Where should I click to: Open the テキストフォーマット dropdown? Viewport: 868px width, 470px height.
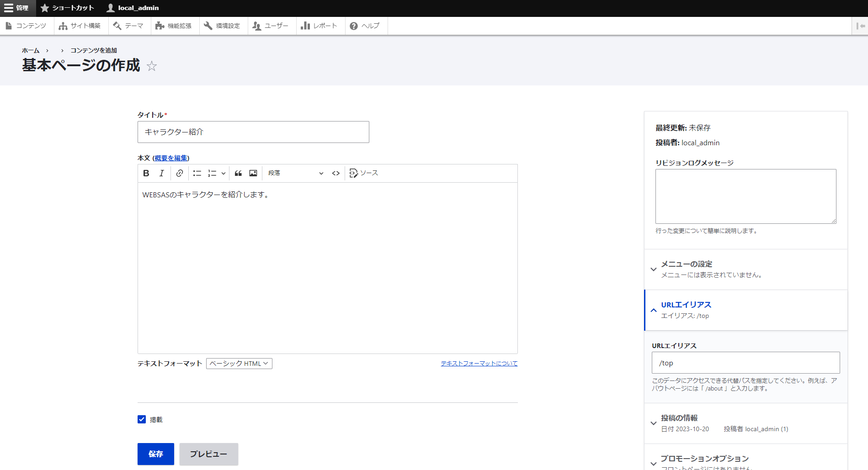coord(239,364)
